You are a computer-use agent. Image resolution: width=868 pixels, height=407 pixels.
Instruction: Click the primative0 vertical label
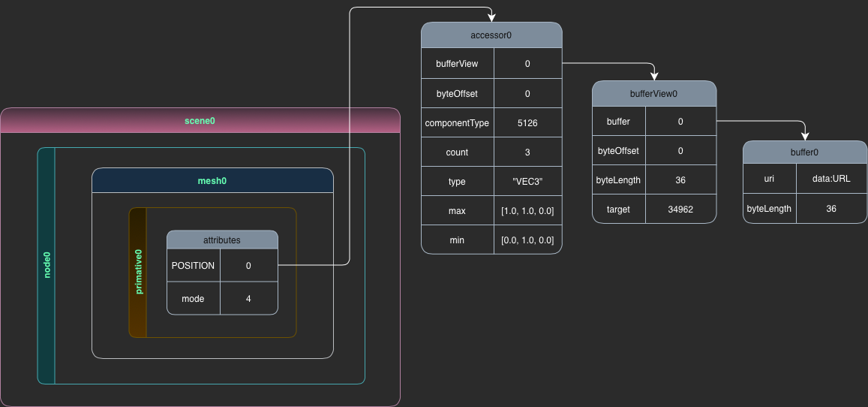138,272
